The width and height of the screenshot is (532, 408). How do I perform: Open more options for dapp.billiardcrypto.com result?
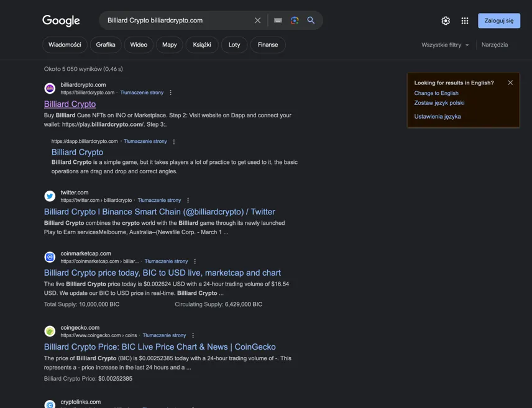[174, 142]
